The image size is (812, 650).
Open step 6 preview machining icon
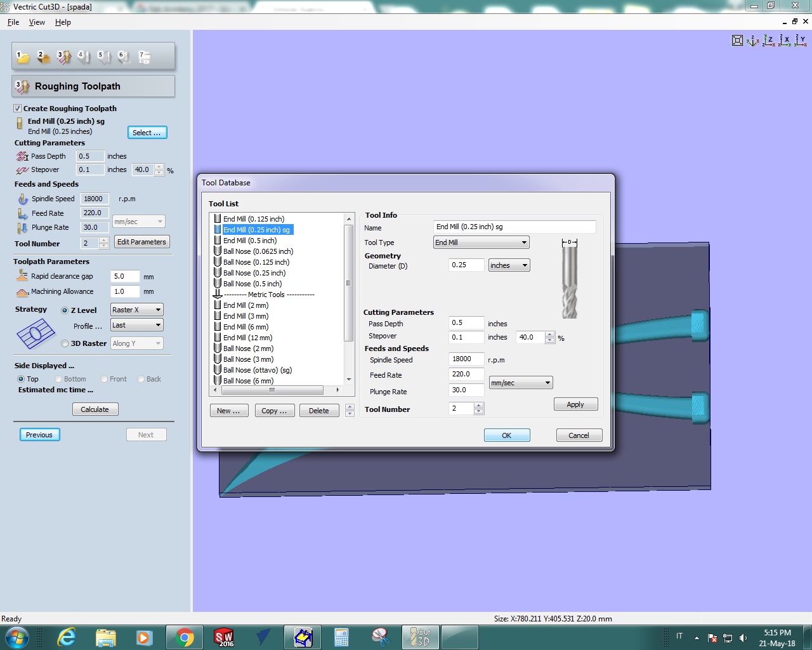tap(124, 57)
